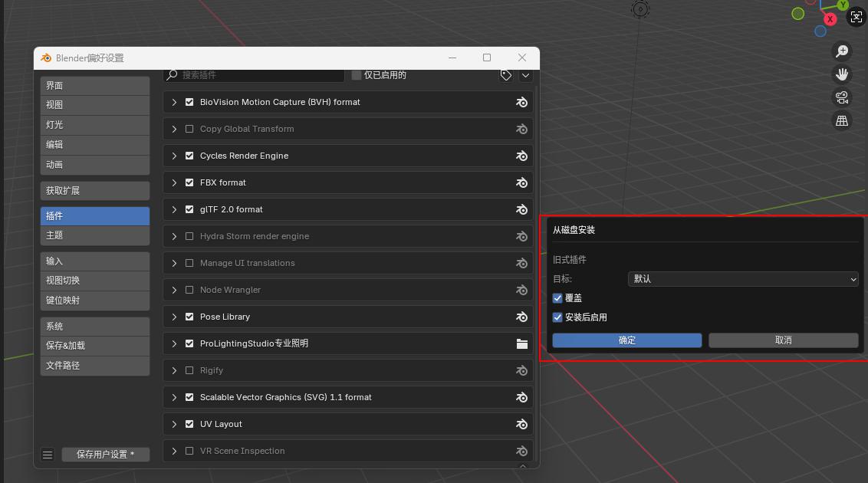868x483 pixels.
Task: Open the 主题 (Themes) preferences section
Action: (x=94, y=235)
